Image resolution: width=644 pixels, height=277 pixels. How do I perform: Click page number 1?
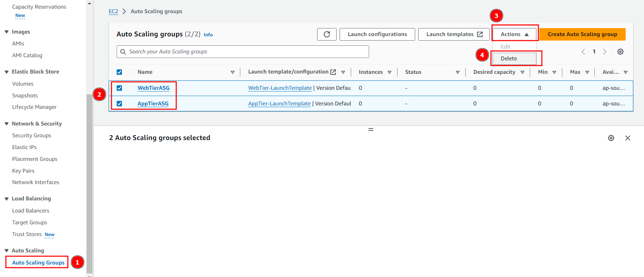[x=594, y=52]
